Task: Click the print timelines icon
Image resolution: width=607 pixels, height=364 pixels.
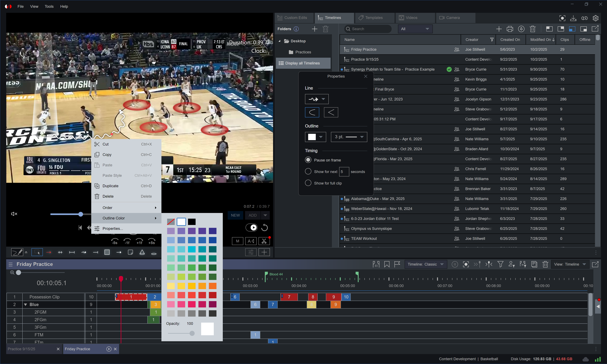Action: click(510, 29)
